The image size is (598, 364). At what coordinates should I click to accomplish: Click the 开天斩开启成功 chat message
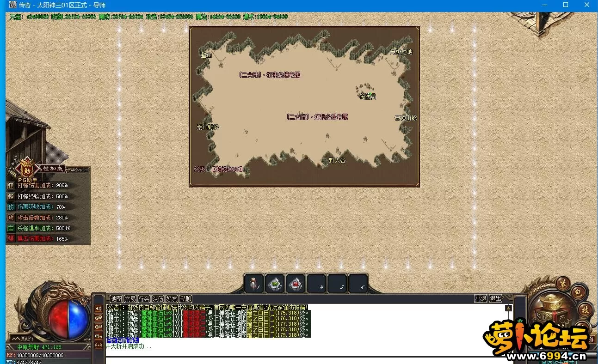[128, 346]
